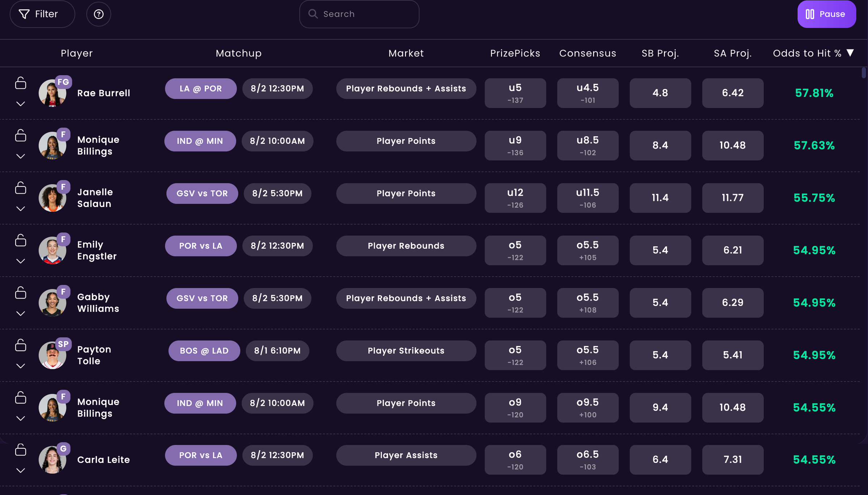Click Player Strikeouts market pill
This screenshot has height=495, width=868.
coord(406,350)
